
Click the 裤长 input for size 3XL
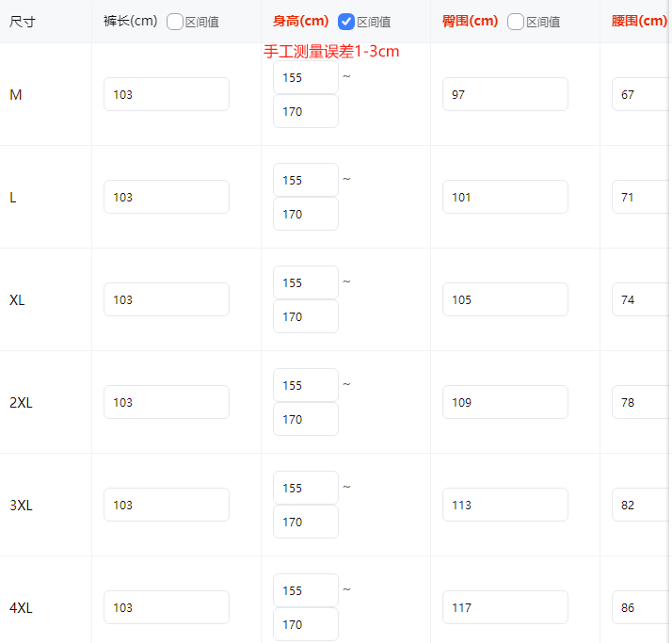pos(167,505)
